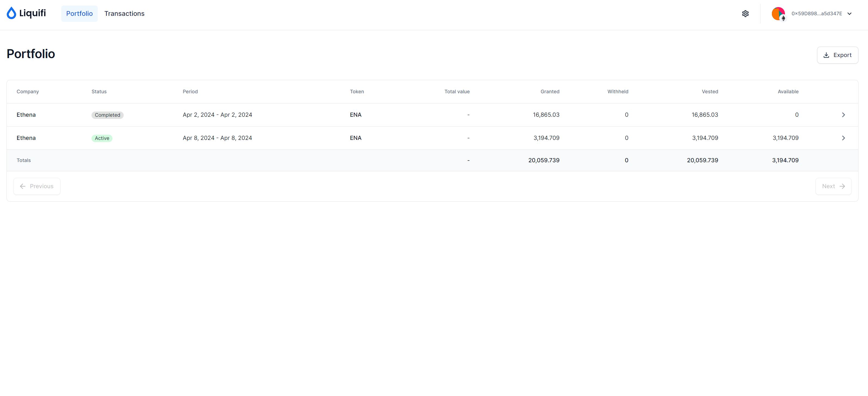Screen dimensions: 868x396
Task: Click the Liquifi droplet logo
Action: (x=11, y=13)
